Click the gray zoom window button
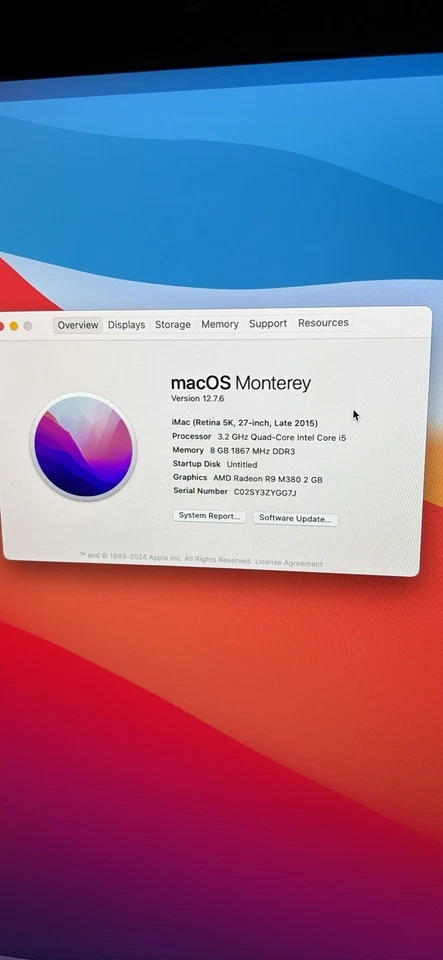 (x=28, y=326)
